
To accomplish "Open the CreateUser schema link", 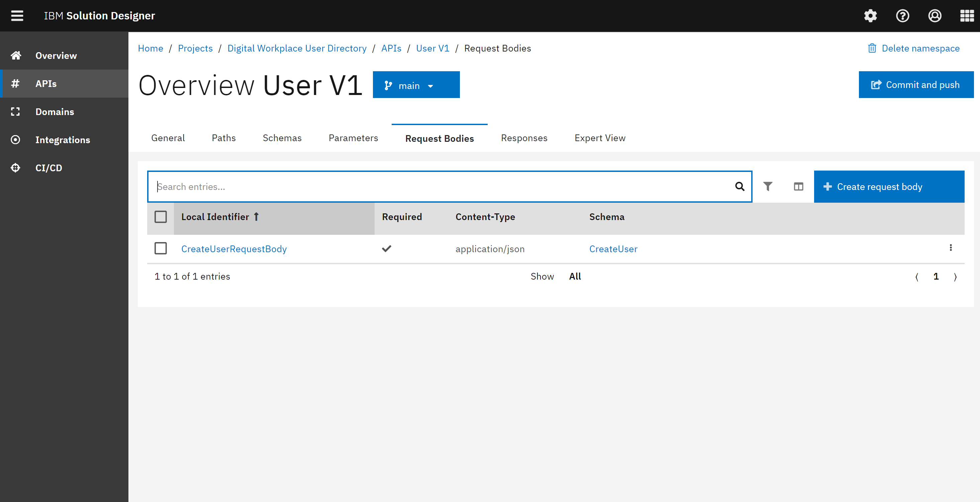I will coord(613,249).
